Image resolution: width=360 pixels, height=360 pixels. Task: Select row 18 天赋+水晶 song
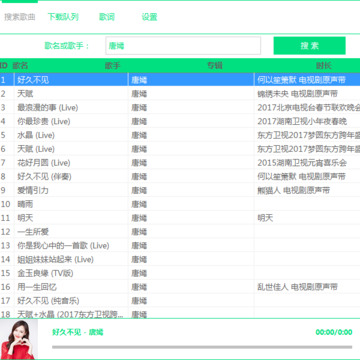tap(70, 314)
